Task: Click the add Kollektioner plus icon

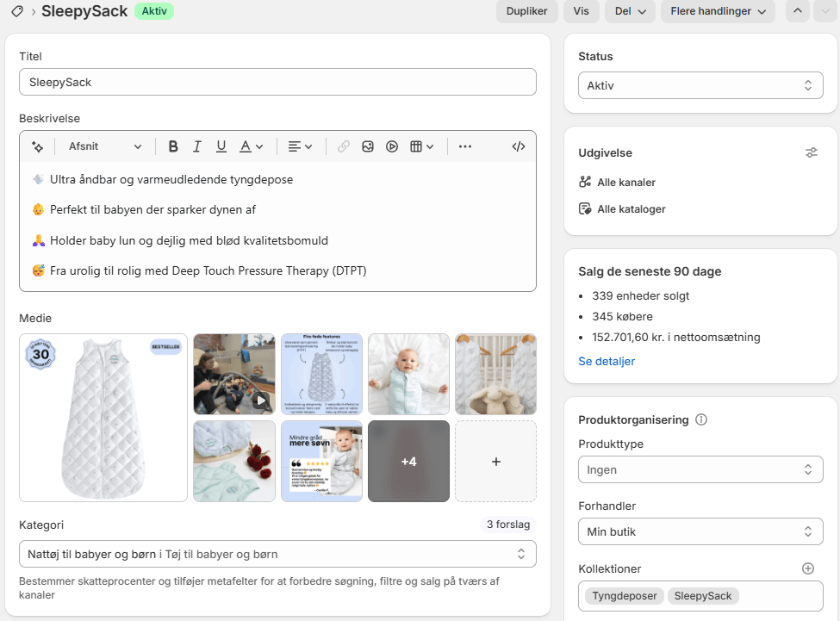Action: 808,568
